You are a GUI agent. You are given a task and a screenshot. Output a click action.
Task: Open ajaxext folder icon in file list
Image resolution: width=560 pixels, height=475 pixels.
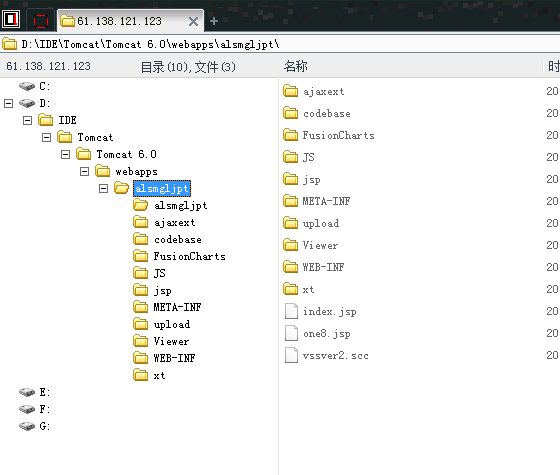coord(291,91)
